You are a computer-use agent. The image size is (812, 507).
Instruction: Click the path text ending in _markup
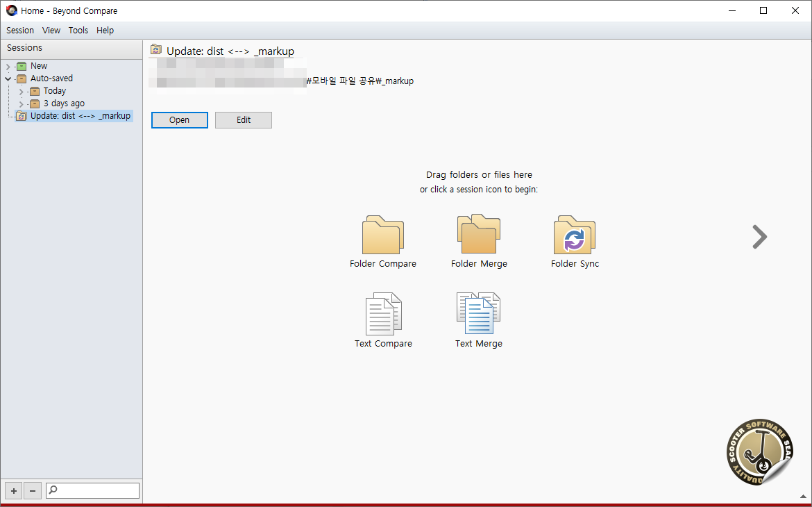360,81
